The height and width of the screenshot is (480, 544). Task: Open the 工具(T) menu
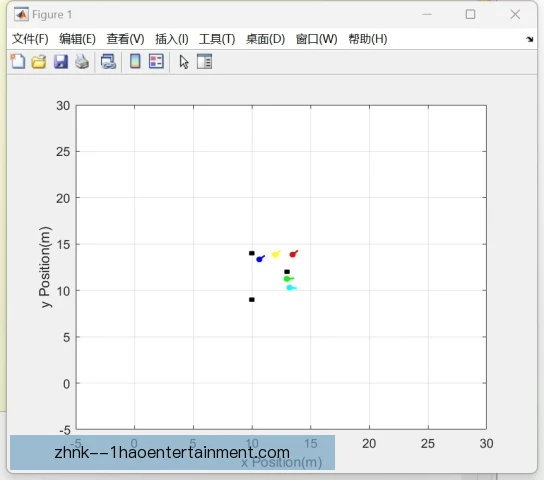click(x=217, y=39)
